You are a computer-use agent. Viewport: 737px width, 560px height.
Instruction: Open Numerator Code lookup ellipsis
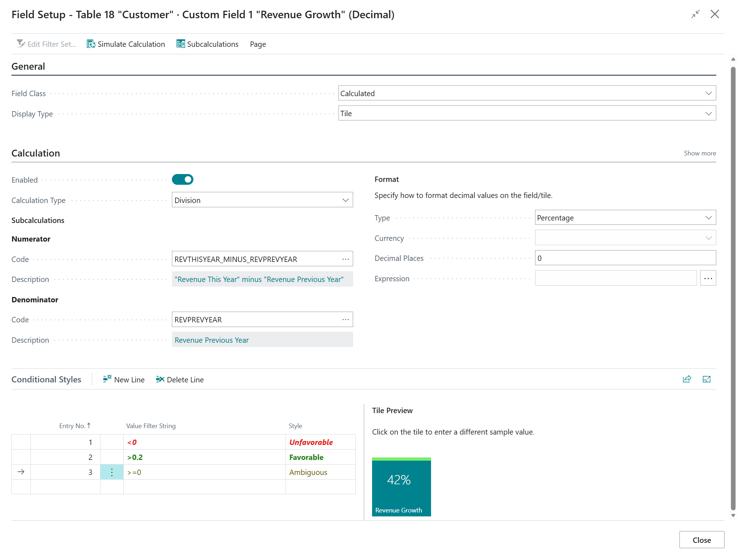345,259
